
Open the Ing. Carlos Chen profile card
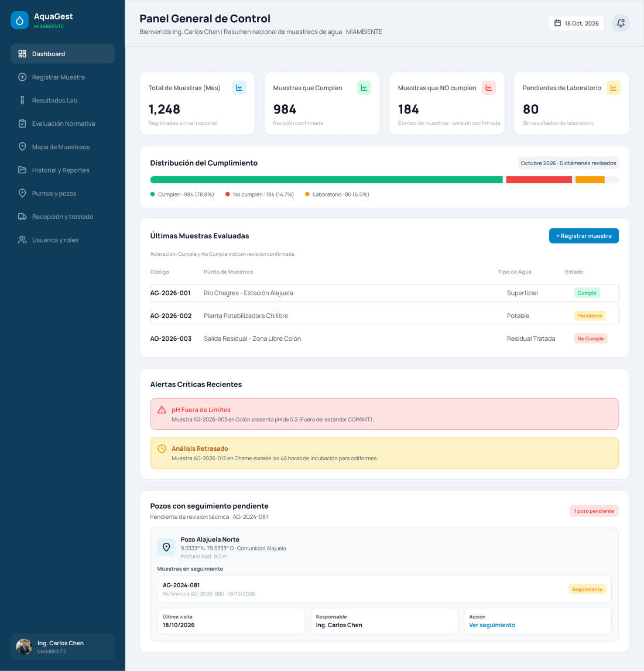coord(63,646)
